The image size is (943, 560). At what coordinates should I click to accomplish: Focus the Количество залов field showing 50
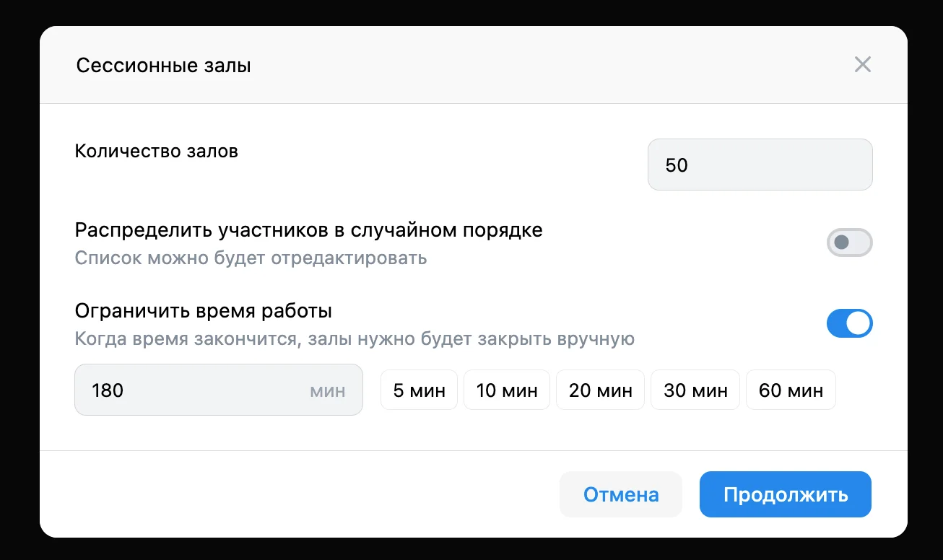760,165
